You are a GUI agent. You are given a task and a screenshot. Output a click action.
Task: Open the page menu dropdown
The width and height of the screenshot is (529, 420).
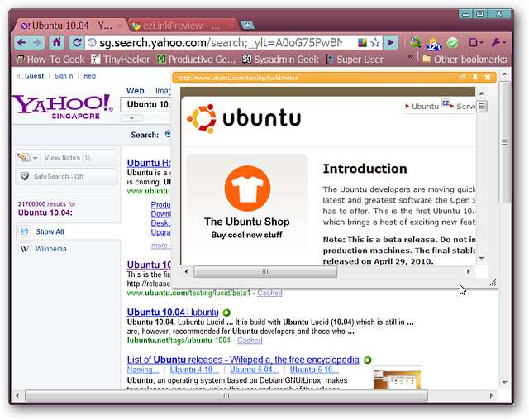tap(475, 42)
